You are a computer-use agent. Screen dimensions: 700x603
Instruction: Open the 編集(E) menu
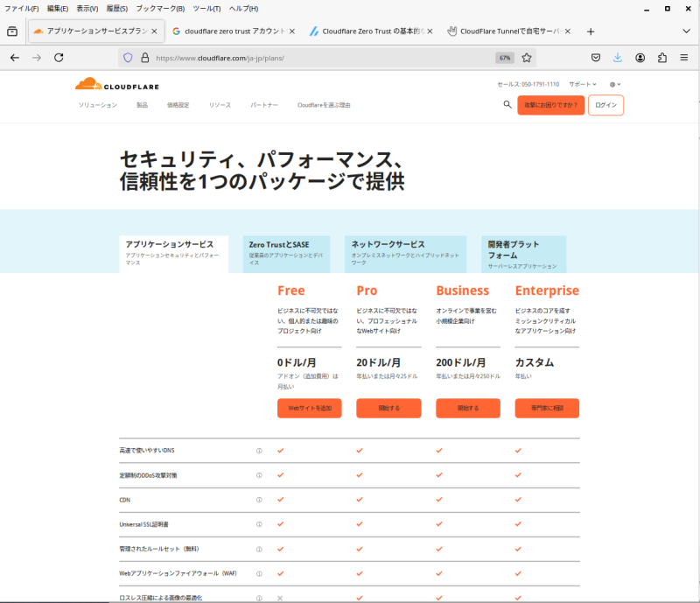pyautogui.click(x=58, y=9)
